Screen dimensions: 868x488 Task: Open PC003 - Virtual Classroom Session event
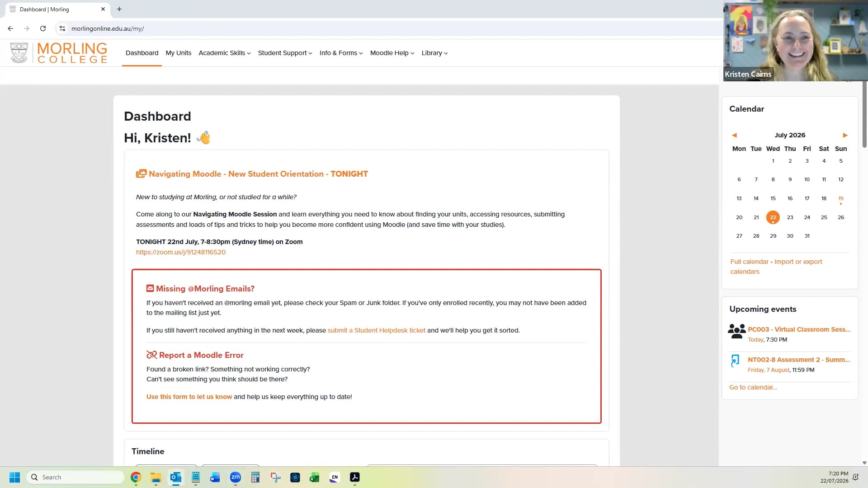799,329
